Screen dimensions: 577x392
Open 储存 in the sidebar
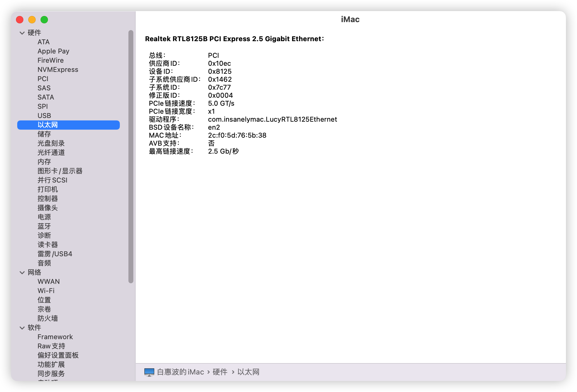click(44, 134)
